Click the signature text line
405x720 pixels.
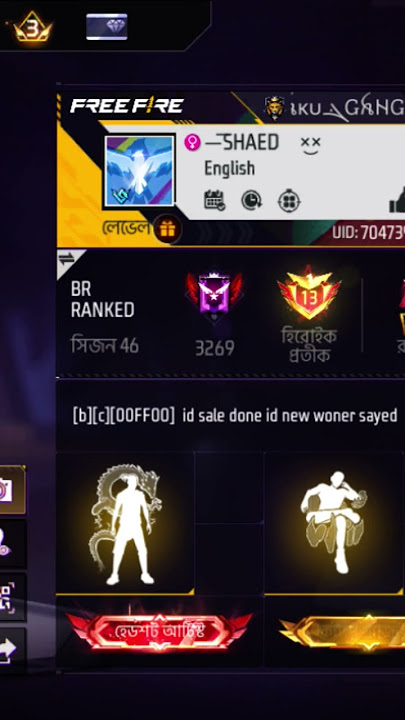(x=235, y=416)
